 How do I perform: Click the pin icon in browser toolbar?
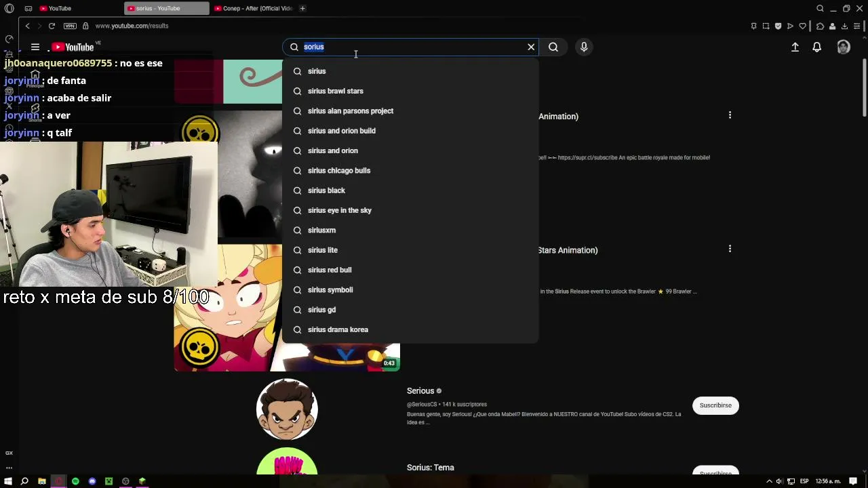753,26
